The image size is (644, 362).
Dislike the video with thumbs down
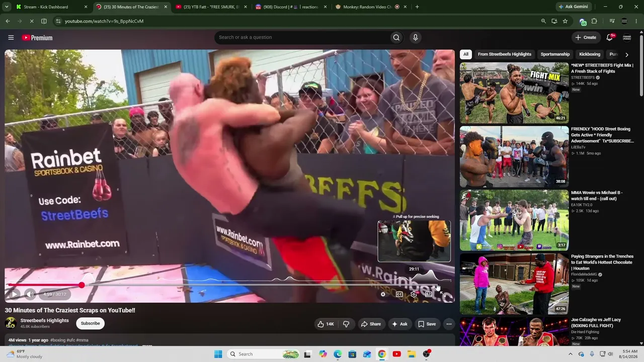tap(346, 324)
